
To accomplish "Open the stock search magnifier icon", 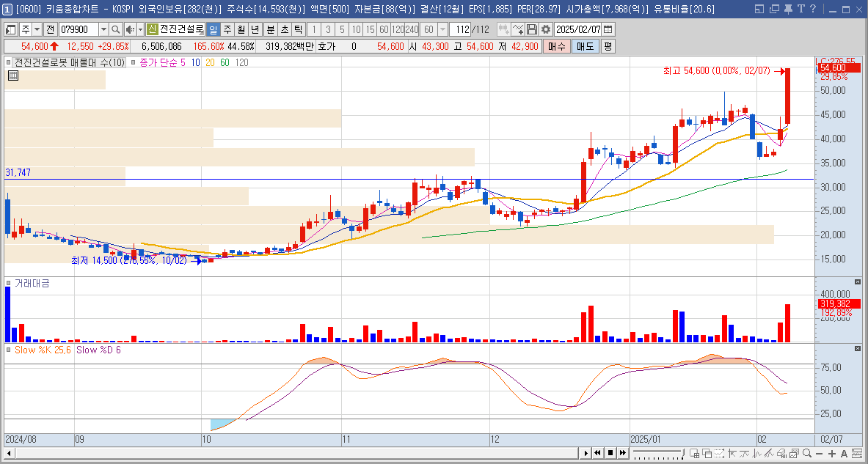I will point(115,29).
